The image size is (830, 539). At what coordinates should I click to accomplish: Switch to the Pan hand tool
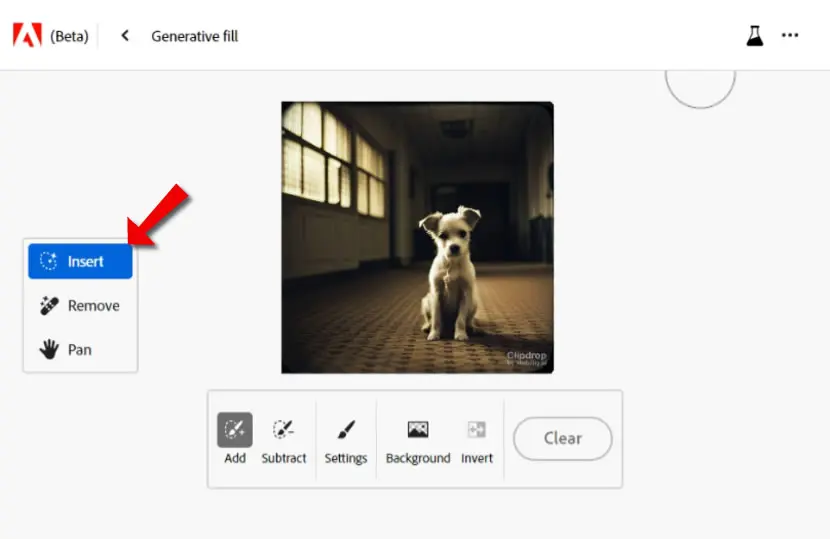tap(80, 349)
